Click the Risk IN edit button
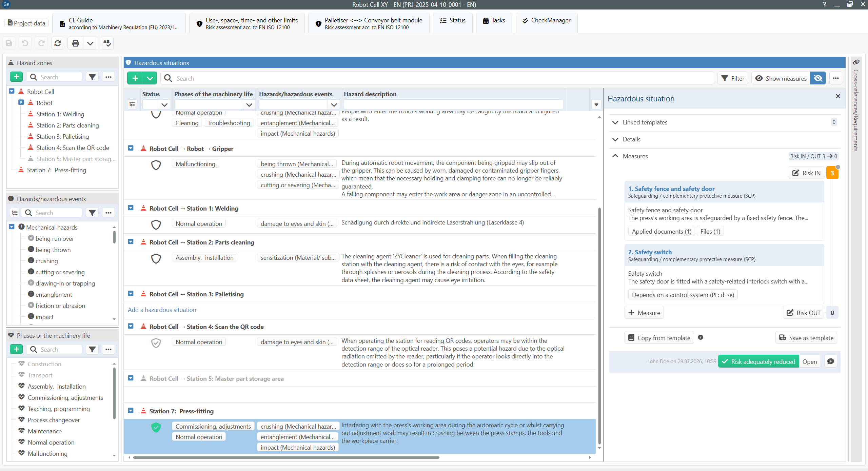Screen dimensions: 868x471 point(806,173)
